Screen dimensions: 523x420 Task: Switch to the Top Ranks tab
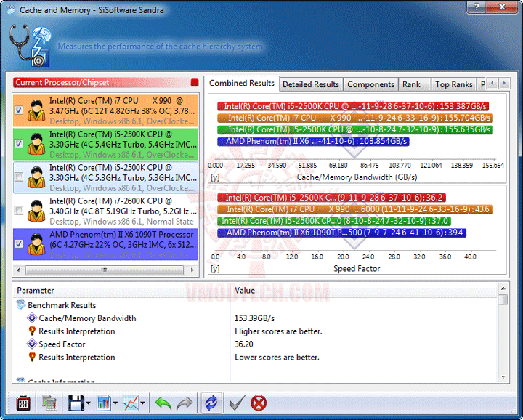tap(453, 84)
